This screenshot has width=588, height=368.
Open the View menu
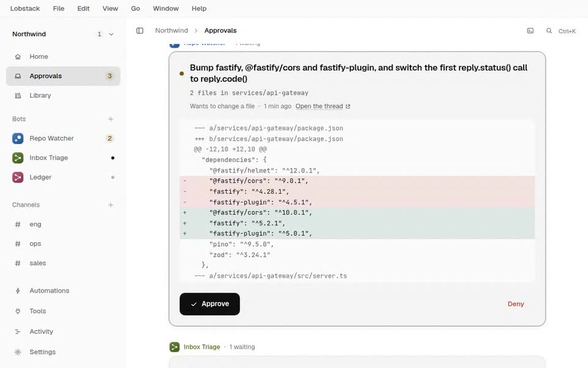click(x=110, y=8)
